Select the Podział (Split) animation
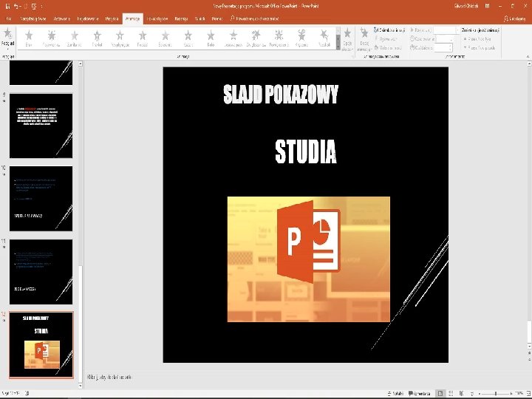 (143, 38)
